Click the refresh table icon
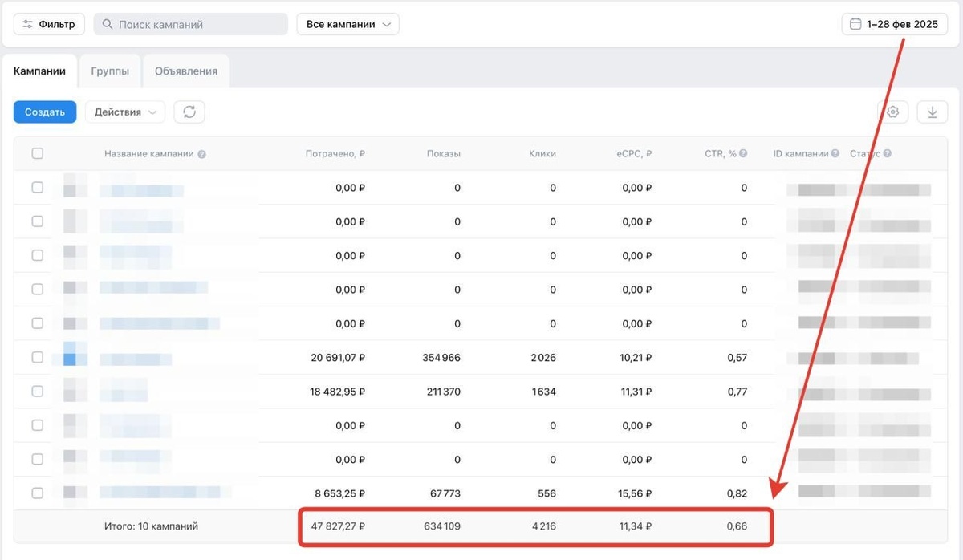 [x=189, y=112]
